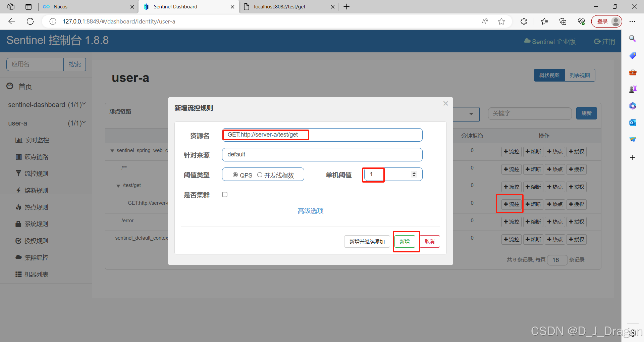Click the browser back arrow
The image size is (644, 342).
tap(12, 21)
